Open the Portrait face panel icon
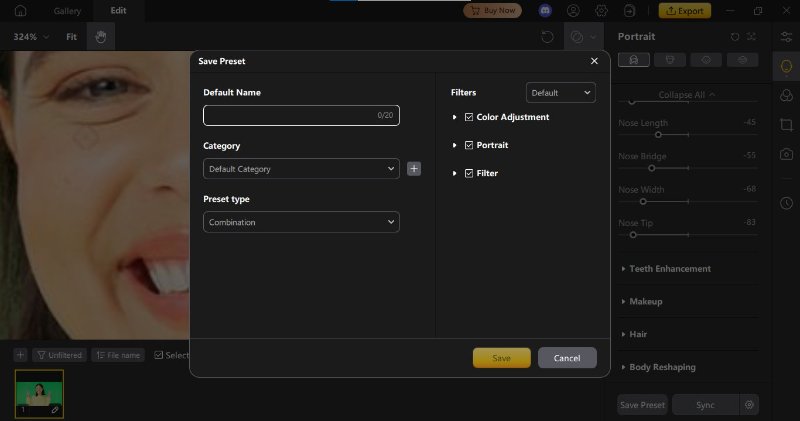The width and height of the screenshot is (800, 421). pyautogui.click(x=786, y=64)
